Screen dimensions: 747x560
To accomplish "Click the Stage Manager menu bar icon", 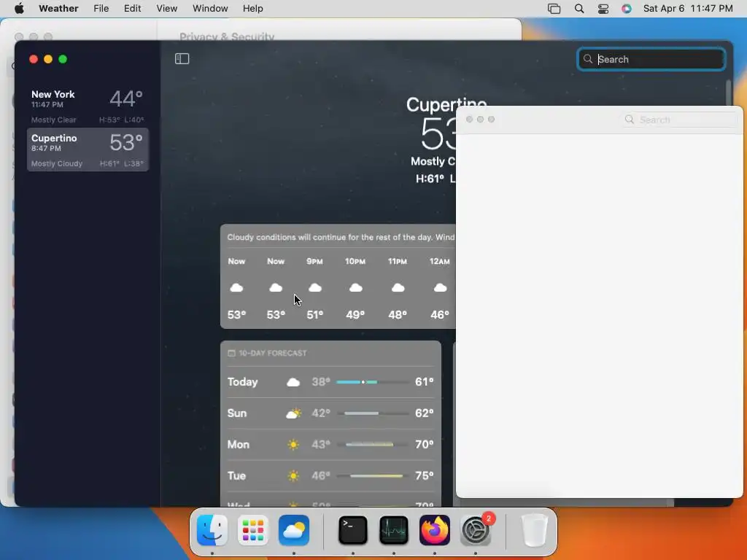I will tap(554, 9).
